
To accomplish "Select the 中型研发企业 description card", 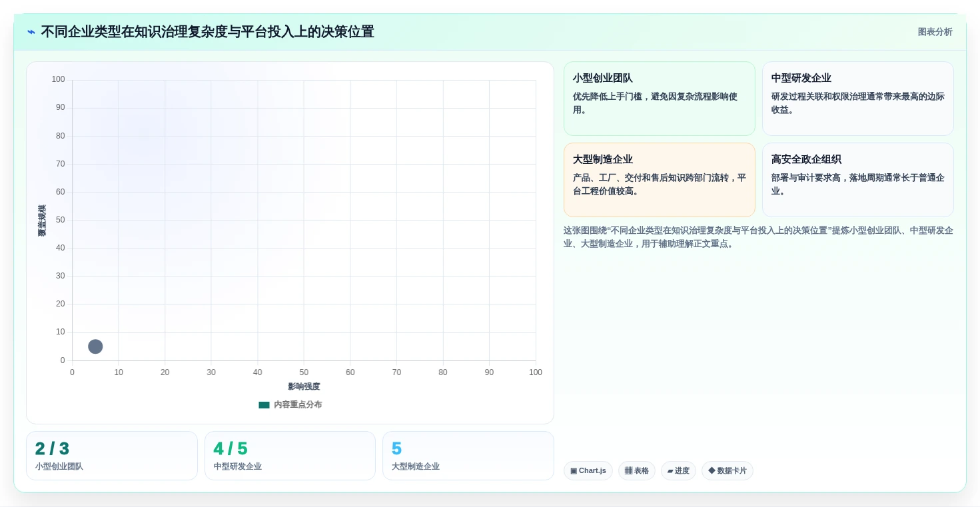I will pos(857,99).
